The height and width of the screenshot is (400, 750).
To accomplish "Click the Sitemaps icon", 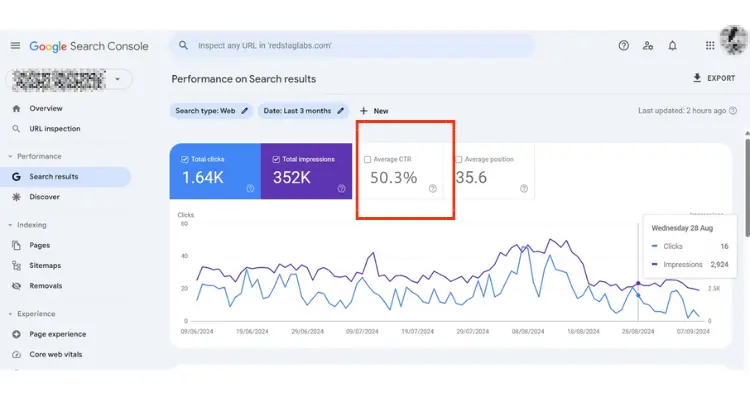I will 16,266.
